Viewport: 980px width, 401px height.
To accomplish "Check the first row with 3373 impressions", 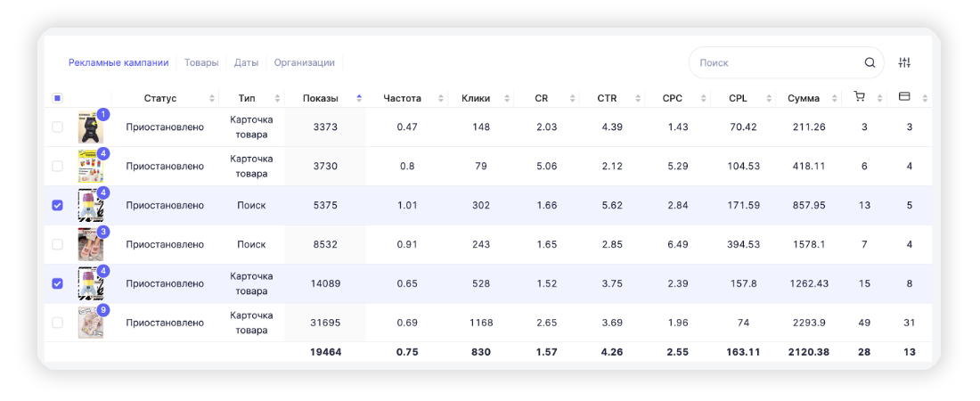I will point(58,127).
